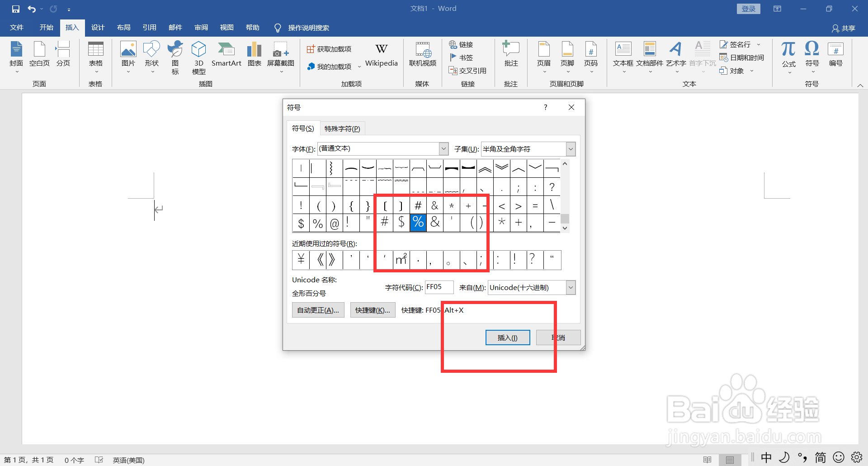This screenshot has height=466, width=868.
Task: Insert a Picture (图片)
Action: click(128, 57)
